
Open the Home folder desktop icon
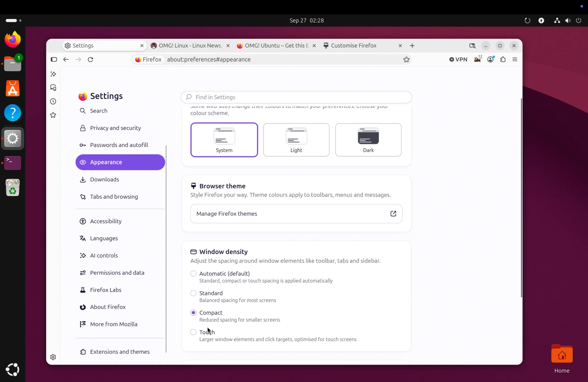pyautogui.click(x=562, y=359)
